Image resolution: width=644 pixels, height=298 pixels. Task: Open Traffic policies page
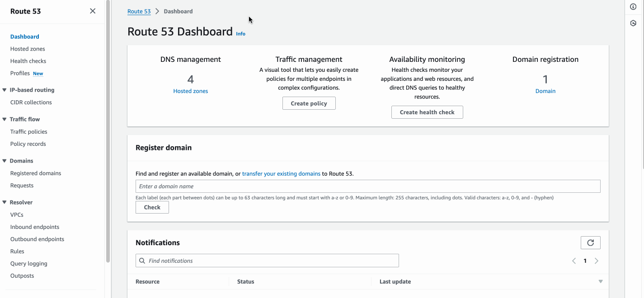click(x=29, y=132)
